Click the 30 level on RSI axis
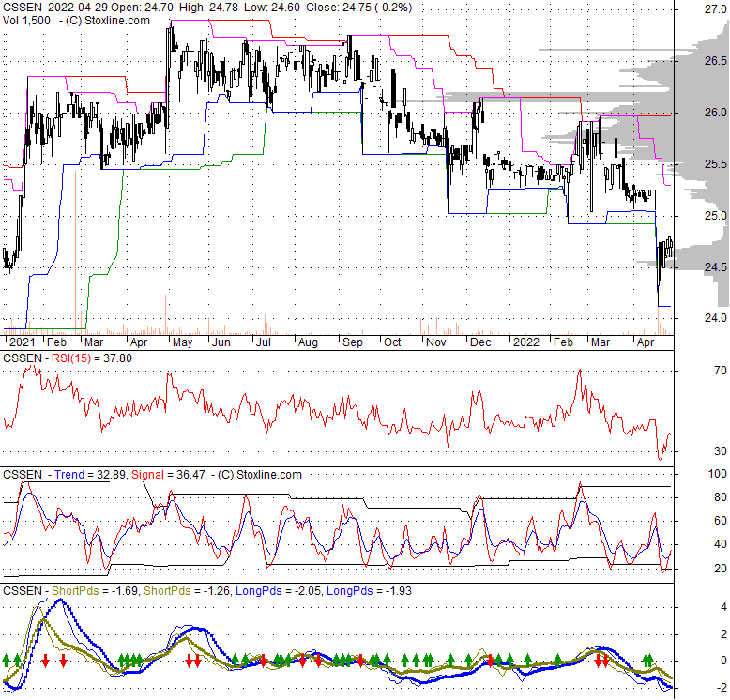The image size is (730, 700). point(721,451)
